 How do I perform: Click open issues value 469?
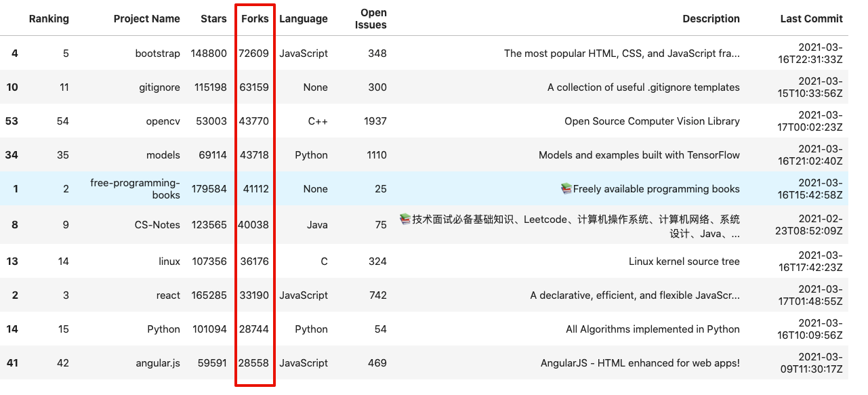377,363
